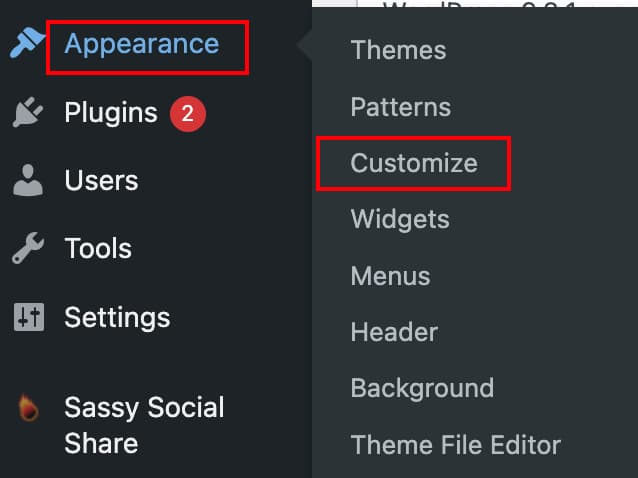The image size is (638, 478).
Task: Click the Tools wrench icon
Action: [x=28, y=248]
